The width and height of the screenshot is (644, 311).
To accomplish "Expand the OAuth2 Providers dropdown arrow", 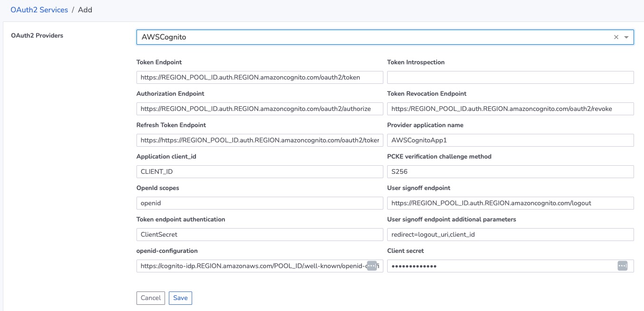I will point(626,37).
